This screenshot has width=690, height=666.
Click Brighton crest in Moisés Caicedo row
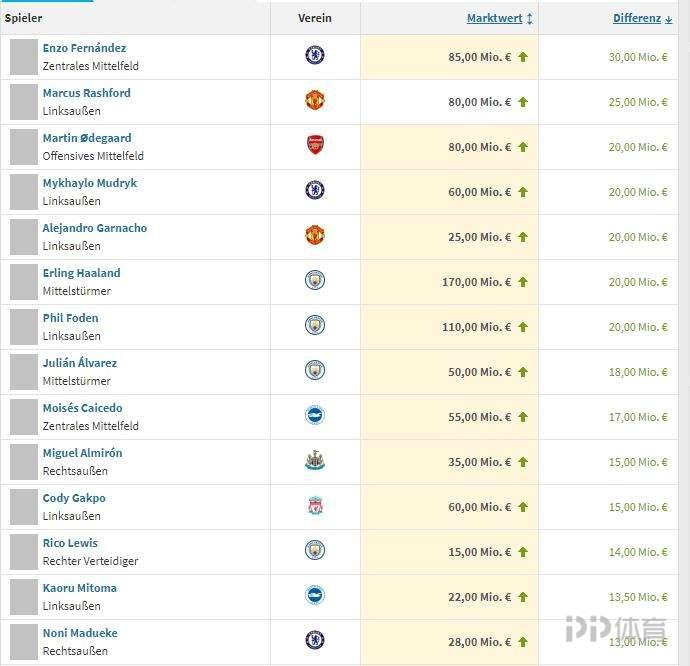tap(315, 415)
